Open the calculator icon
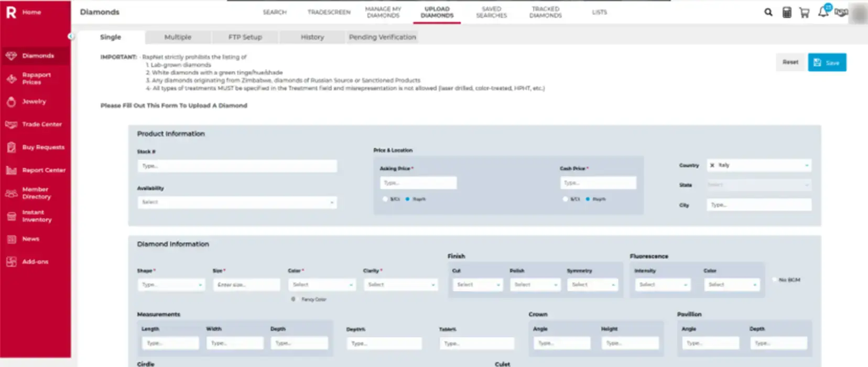The image size is (868, 367). [x=786, y=13]
